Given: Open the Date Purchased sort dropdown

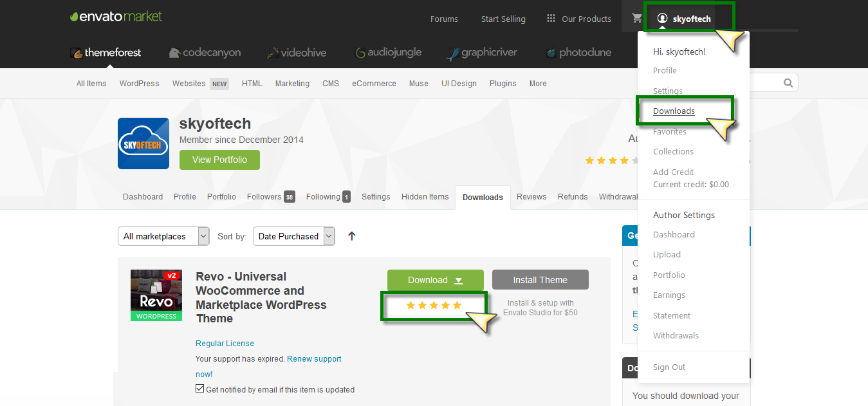Looking at the screenshot, I should point(294,236).
